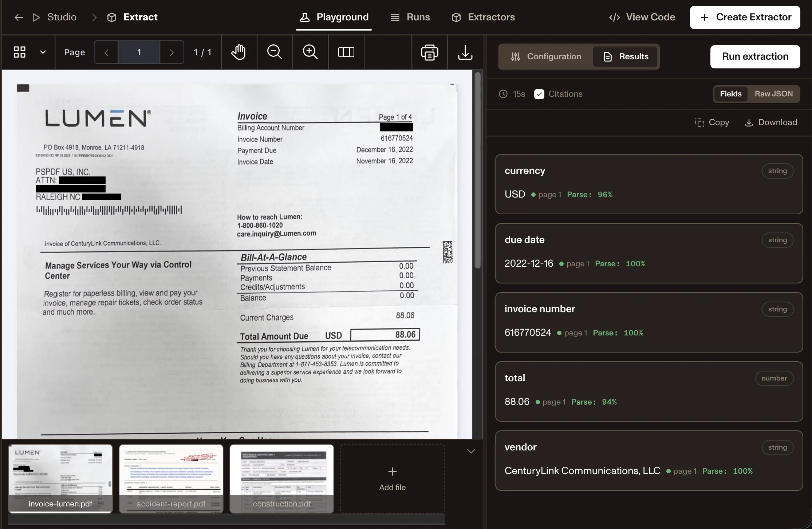
Task: Click the vendor value CenturyLink Communications, LLC
Action: 583,471
